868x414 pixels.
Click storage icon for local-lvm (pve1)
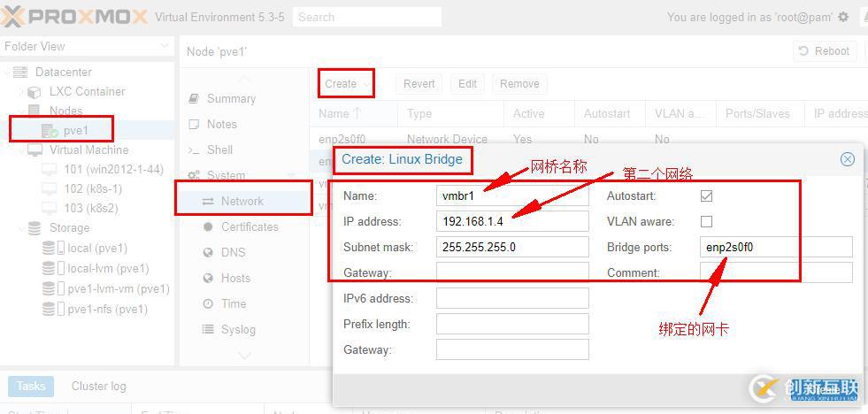53,268
